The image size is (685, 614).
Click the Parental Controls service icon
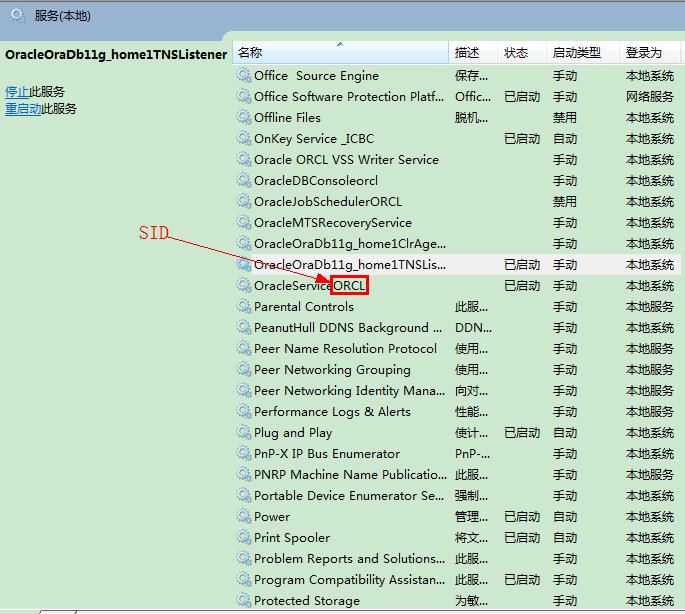243,306
